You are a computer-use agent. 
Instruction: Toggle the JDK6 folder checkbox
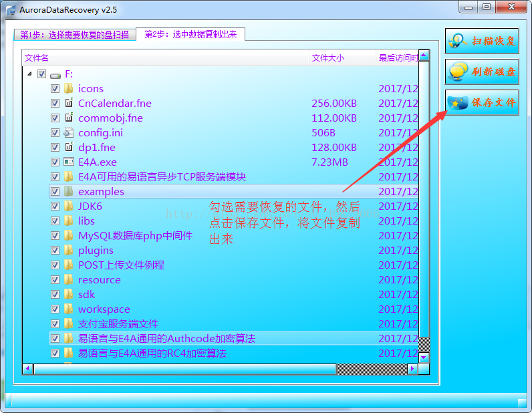tap(55, 206)
